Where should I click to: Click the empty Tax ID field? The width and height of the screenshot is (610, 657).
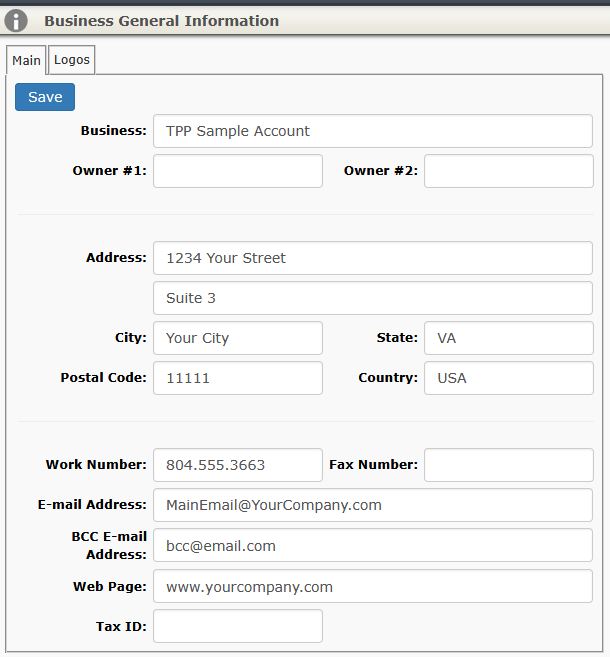click(238, 626)
